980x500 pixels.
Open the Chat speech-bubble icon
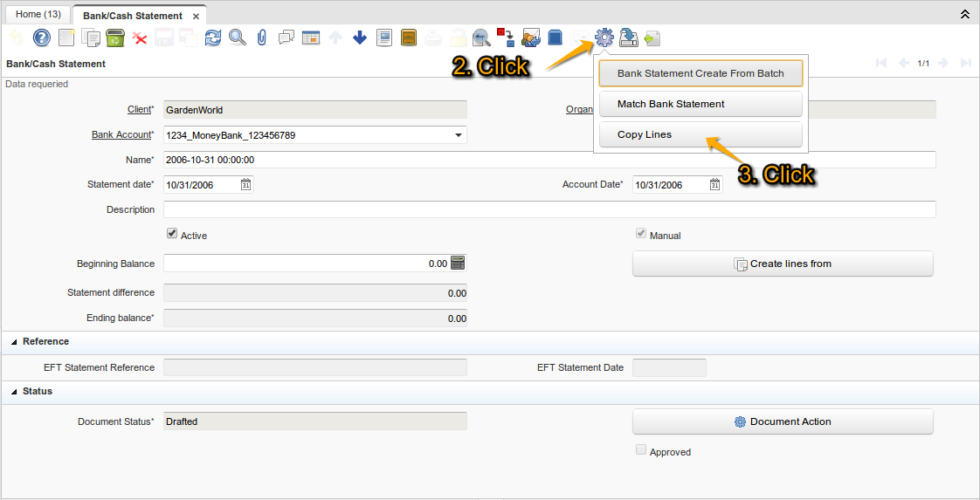[x=286, y=38]
